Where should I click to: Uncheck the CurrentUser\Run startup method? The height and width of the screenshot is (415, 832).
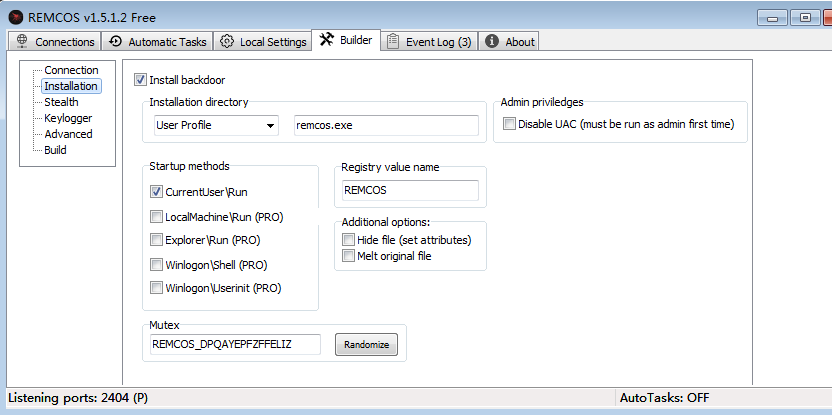(156, 192)
